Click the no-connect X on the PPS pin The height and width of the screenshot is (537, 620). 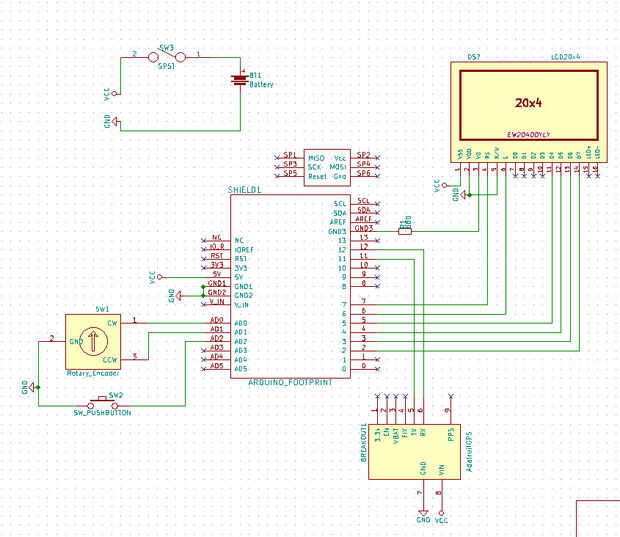(450, 396)
